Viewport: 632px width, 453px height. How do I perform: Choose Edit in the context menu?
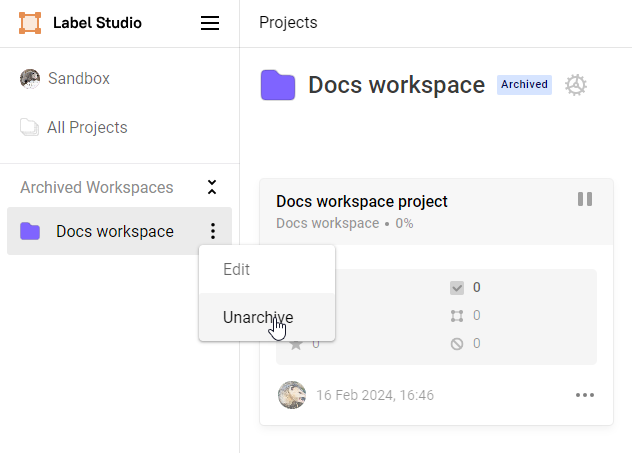pos(236,269)
